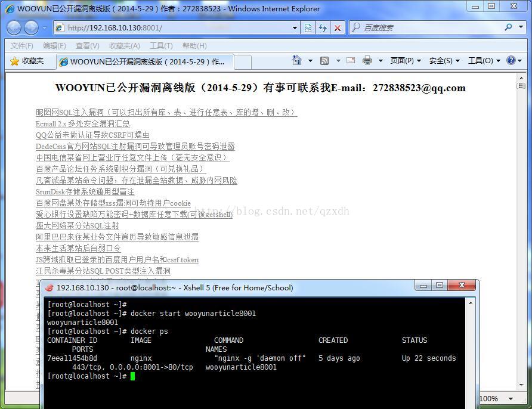Image resolution: width=532 pixels, height=409 pixels.
Task: Click terminal text wooyunarticle8001 under NAMES
Action: coord(241,367)
